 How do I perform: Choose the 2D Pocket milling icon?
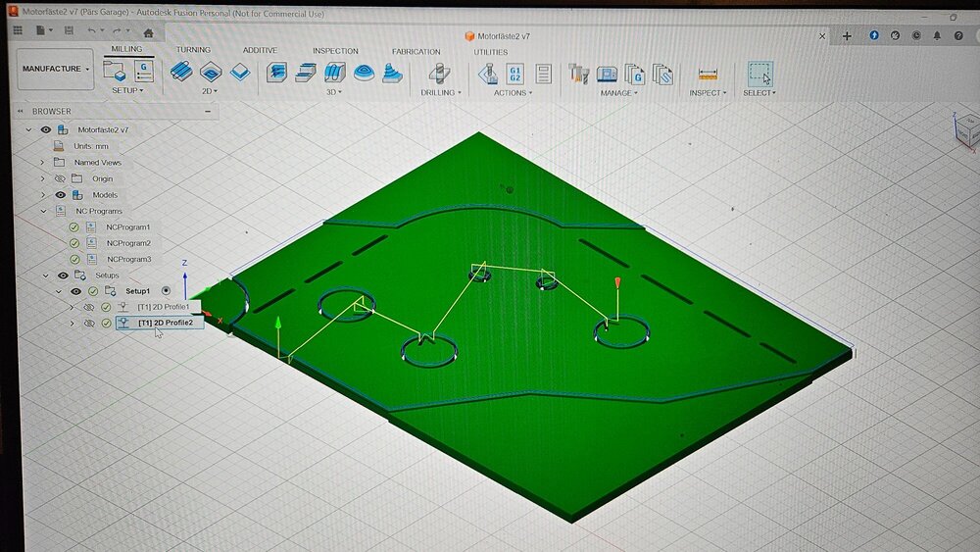(x=211, y=72)
